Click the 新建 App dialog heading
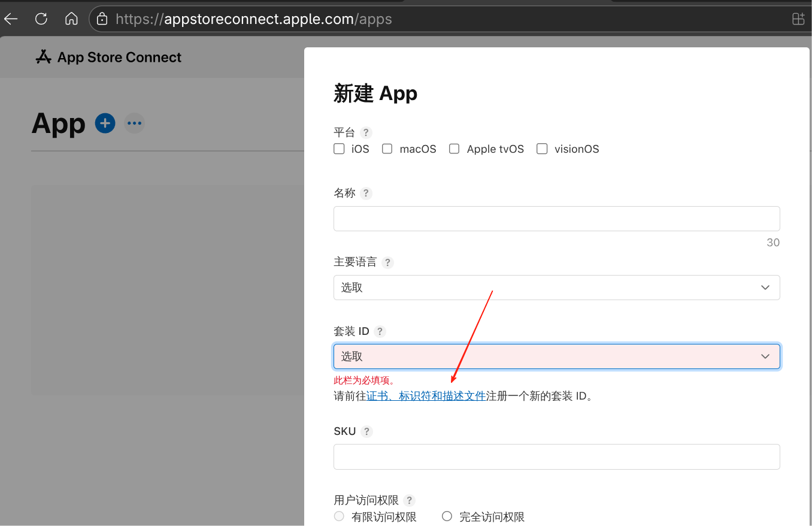The image size is (812, 526). click(x=375, y=93)
